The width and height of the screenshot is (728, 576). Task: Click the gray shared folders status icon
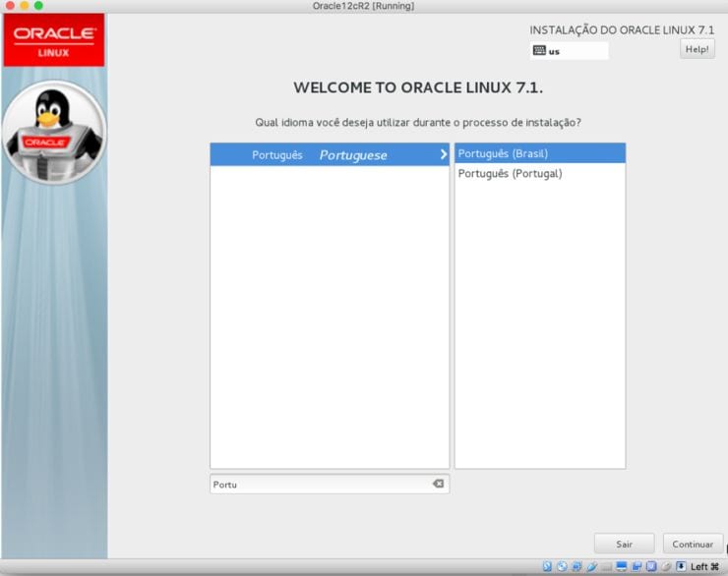(x=607, y=567)
